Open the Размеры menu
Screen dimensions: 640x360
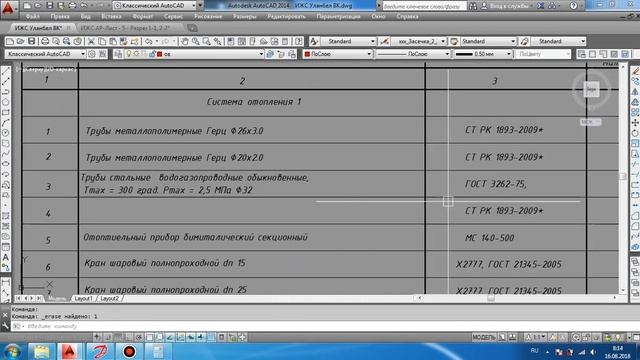click(244, 17)
